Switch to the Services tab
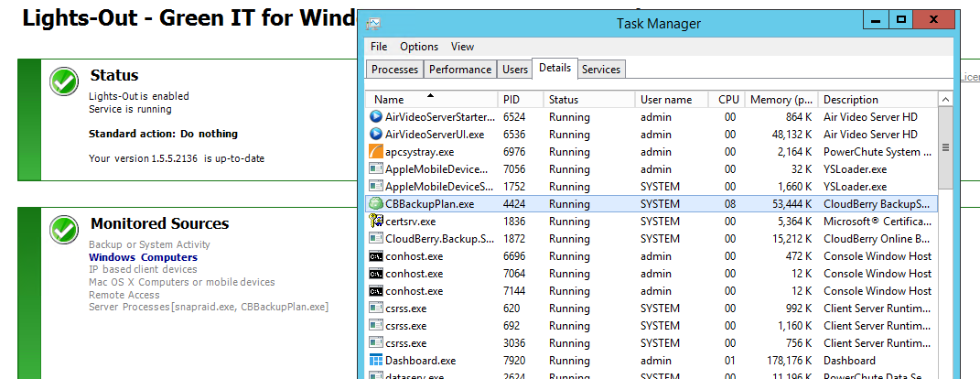980x379 pixels. [x=601, y=70]
